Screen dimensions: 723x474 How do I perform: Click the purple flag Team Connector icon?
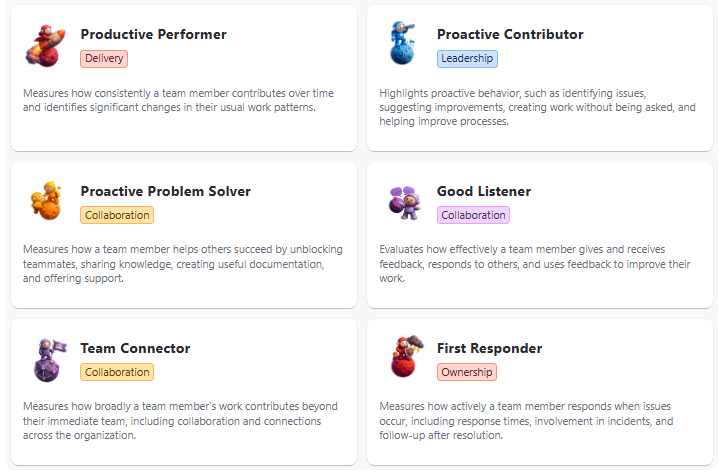[49, 360]
